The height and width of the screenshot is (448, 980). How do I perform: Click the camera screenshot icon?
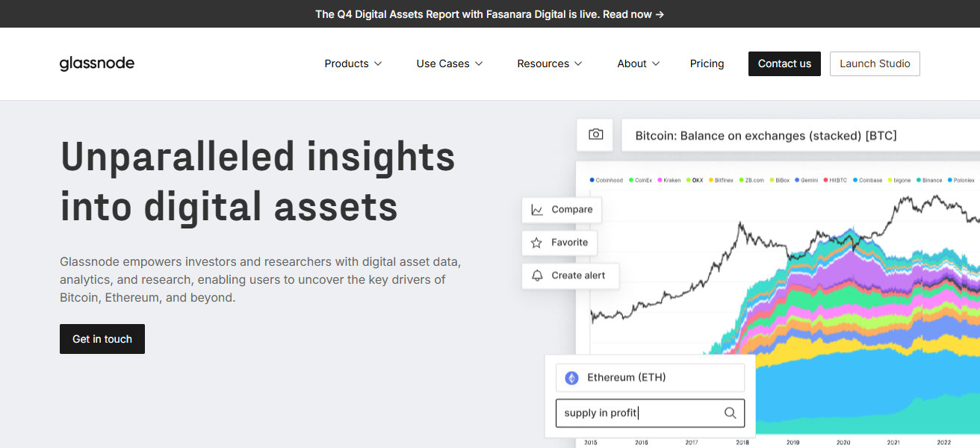click(595, 134)
